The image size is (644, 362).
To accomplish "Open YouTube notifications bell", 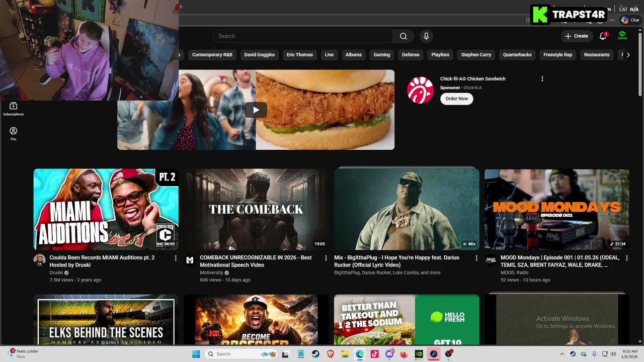I will point(603,36).
